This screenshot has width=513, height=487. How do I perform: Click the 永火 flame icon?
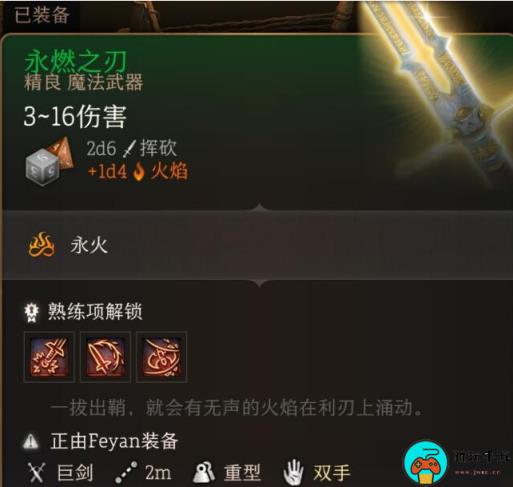tap(41, 245)
